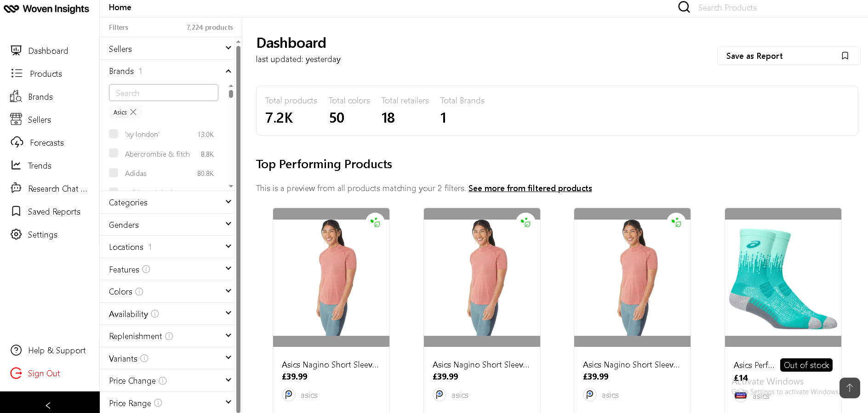Expand the Availability filter chevron
868x413 pixels.
[x=228, y=313]
